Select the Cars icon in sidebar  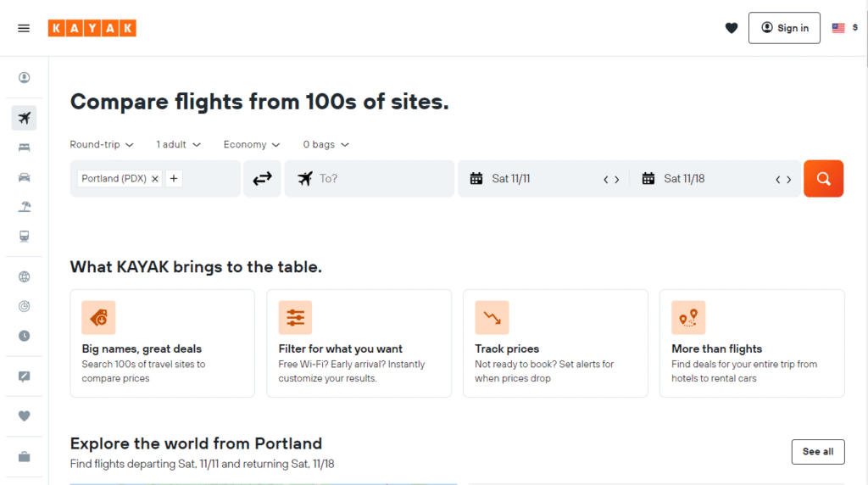click(24, 177)
